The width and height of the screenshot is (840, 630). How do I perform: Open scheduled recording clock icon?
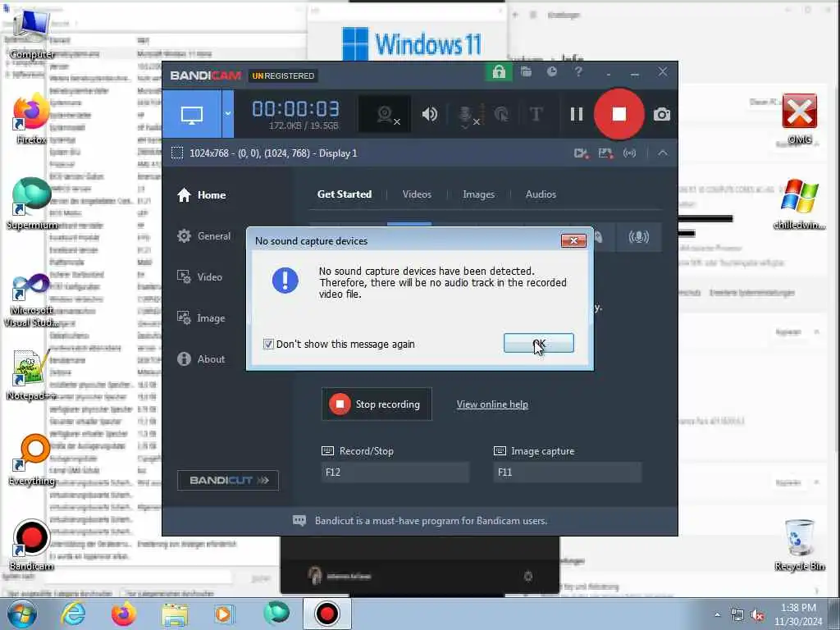[x=552, y=72]
